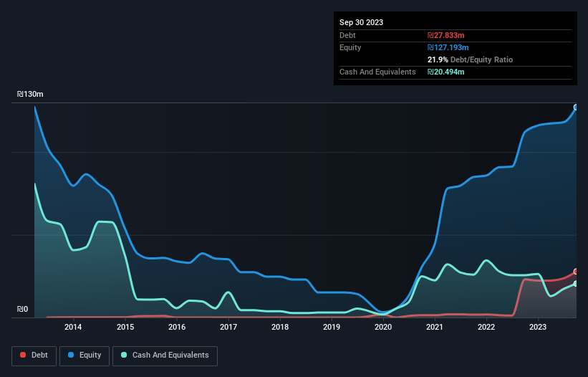Click the Cash And Equivalents tooltip label

pyautogui.click(x=377, y=72)
